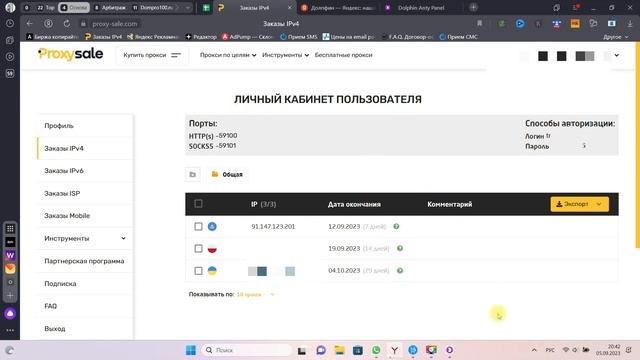Click the Poland flag icon
640x360 pixels.
pos(212,248)
